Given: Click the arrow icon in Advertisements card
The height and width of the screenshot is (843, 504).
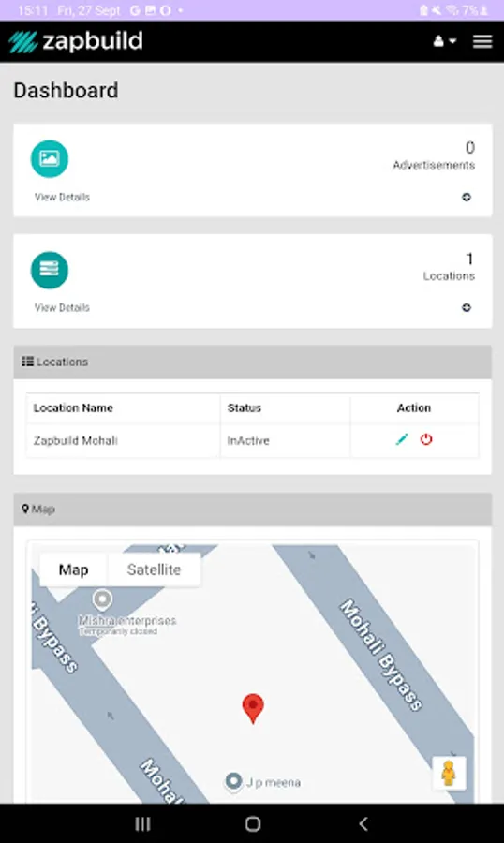Looking at the screenshot, I should (x=467, y=197).
